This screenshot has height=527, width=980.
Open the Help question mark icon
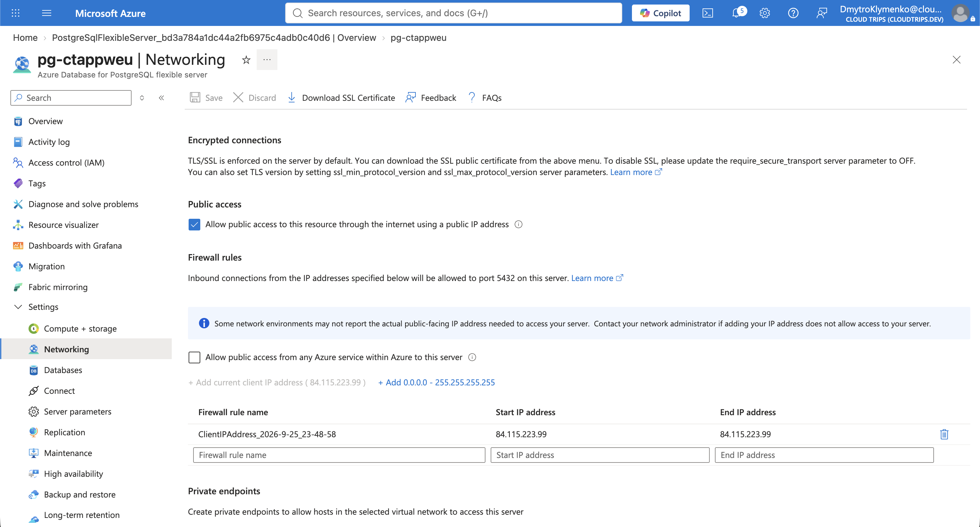[793, 13]
